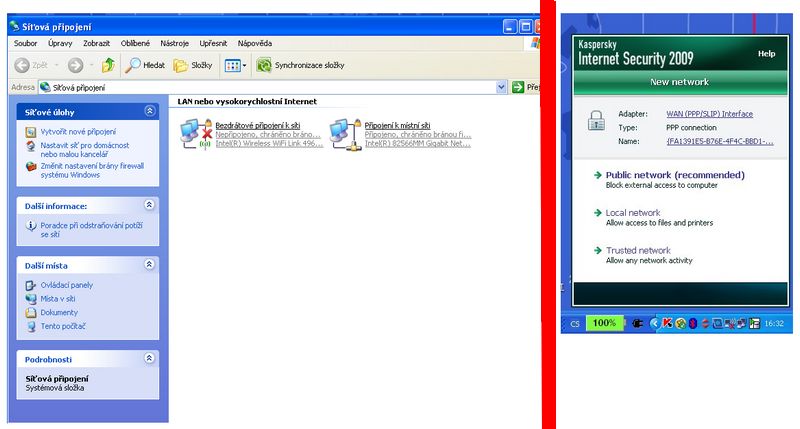800x429 pixels.
Task: Open the Nápověda menu
Action: [255, 43]
